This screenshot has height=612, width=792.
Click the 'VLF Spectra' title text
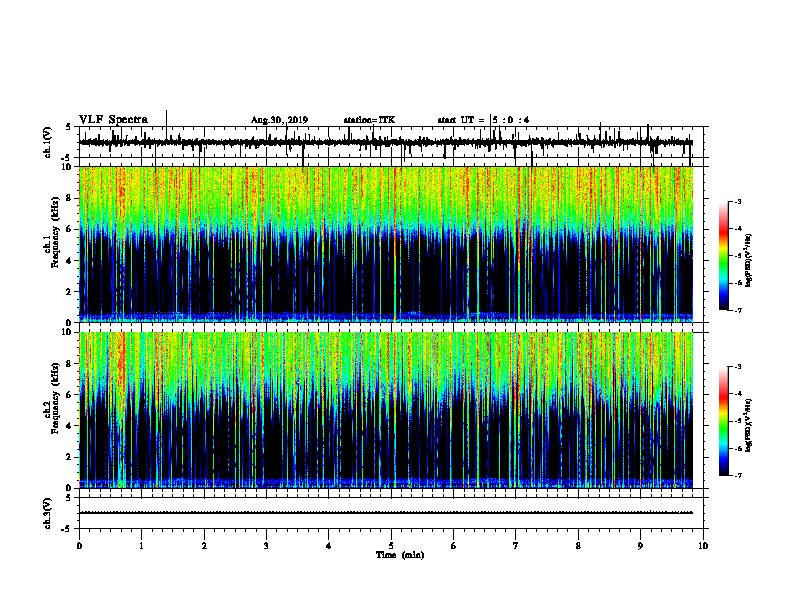pos(113,120)
